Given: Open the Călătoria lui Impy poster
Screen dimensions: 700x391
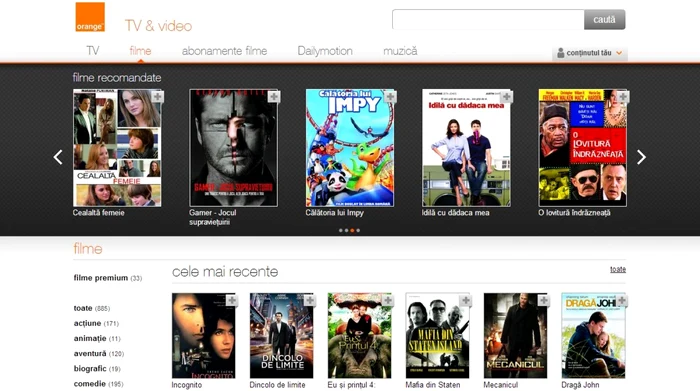Looking at the screenshot, I should pyautogui.click(x=350, y=148).
